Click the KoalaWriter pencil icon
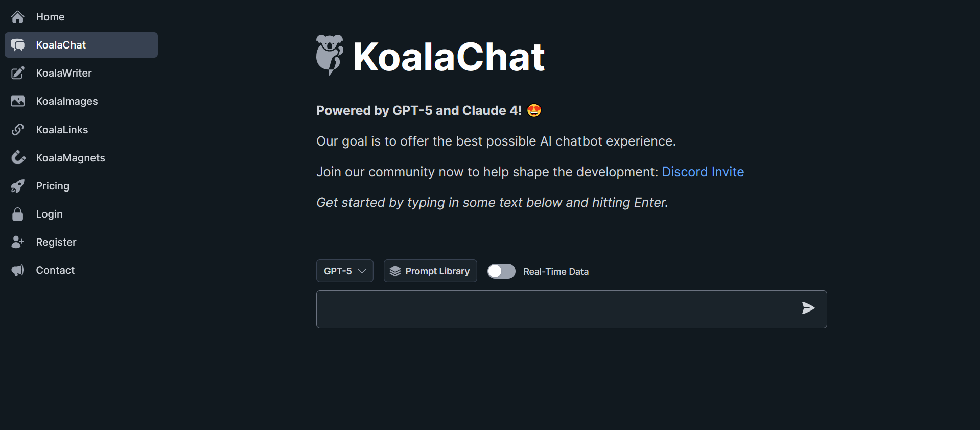This screenshot has height=430, width=980. click(17, 73)
